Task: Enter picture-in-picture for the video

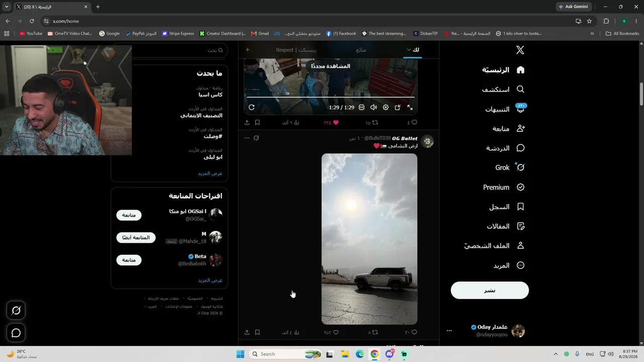Action: [397, 107]
